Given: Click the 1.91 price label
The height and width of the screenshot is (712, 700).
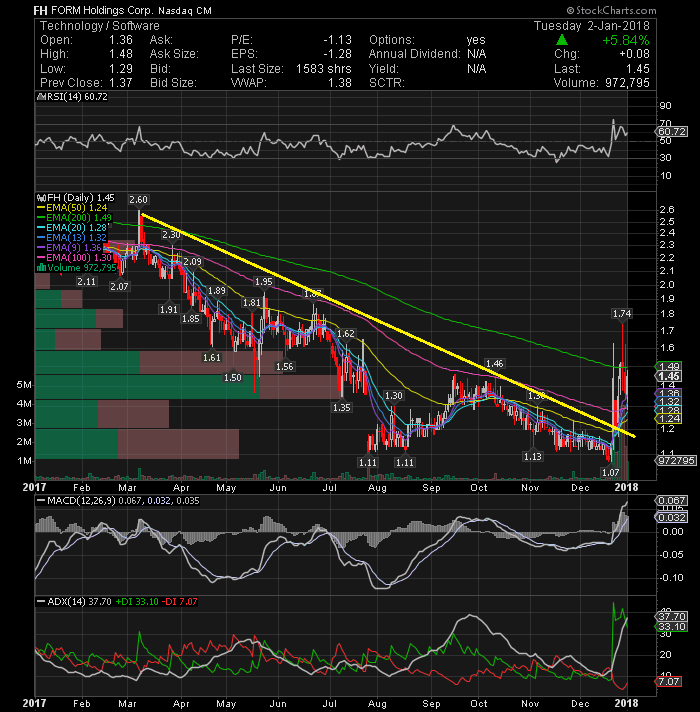Looking at the screenshot, I should click(x=168, y=309).
